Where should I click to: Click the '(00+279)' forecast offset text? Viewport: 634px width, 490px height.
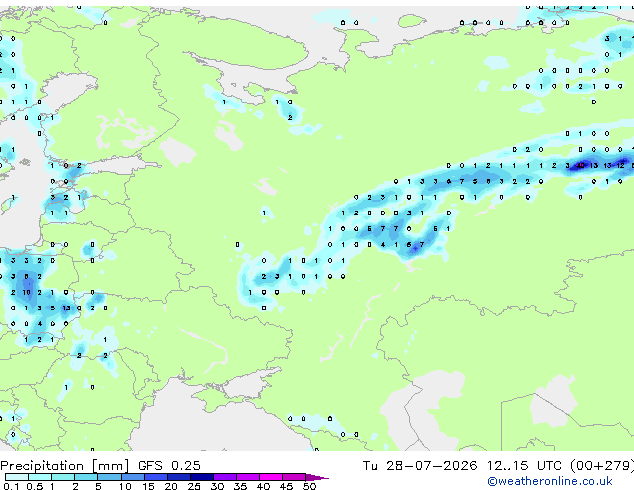tap(602, 466)
